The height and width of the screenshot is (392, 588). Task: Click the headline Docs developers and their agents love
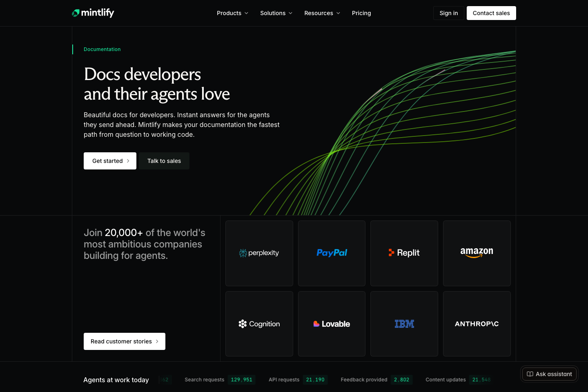[x=157, y=84]
